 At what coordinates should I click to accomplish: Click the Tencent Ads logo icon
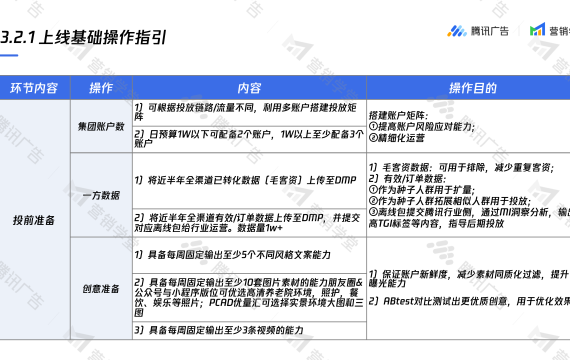pos(457,31)
